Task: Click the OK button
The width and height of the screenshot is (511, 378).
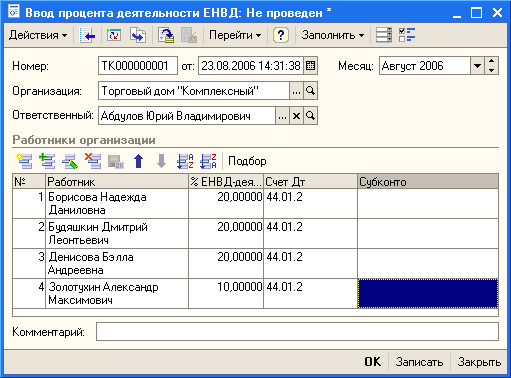Action: coord(372,362)
